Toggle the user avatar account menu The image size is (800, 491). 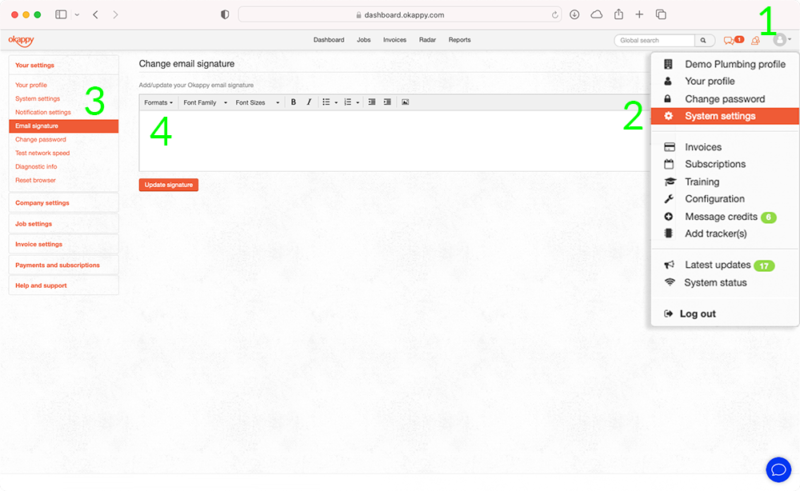coord(780,40)
